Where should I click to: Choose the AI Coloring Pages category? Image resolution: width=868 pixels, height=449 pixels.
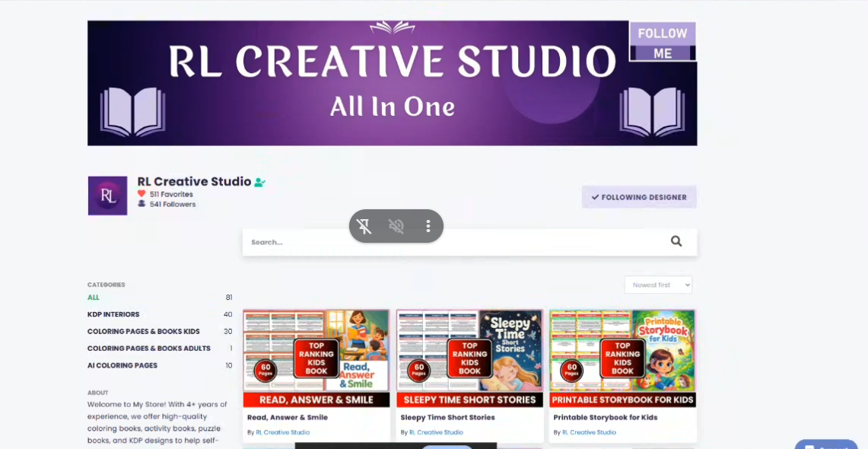point(122,365)
